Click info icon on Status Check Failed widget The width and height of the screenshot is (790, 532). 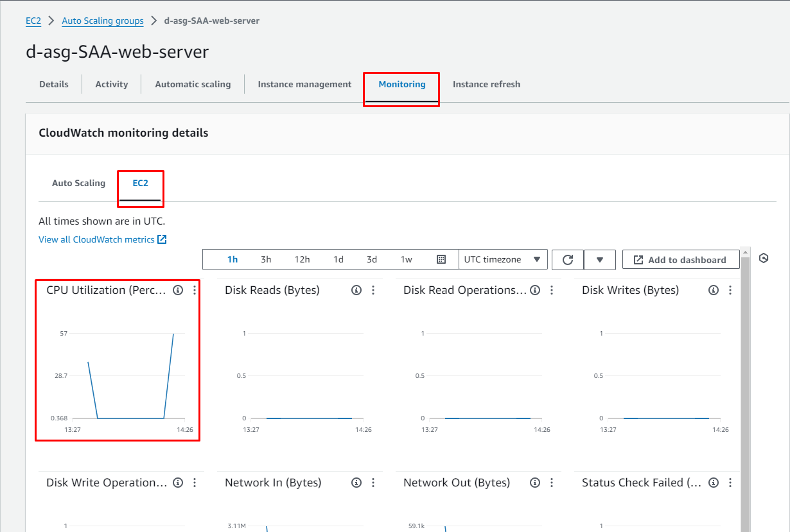coord(713,483)
